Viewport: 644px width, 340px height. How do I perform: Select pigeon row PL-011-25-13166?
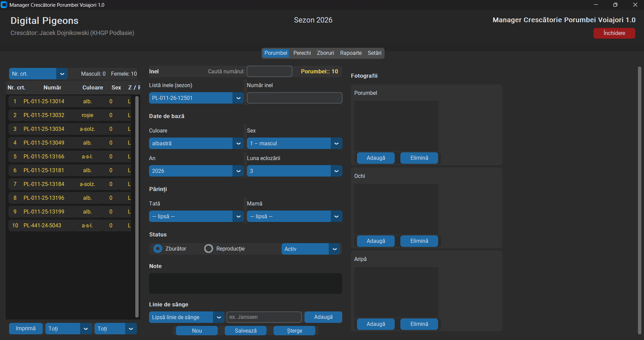(70, 156)
